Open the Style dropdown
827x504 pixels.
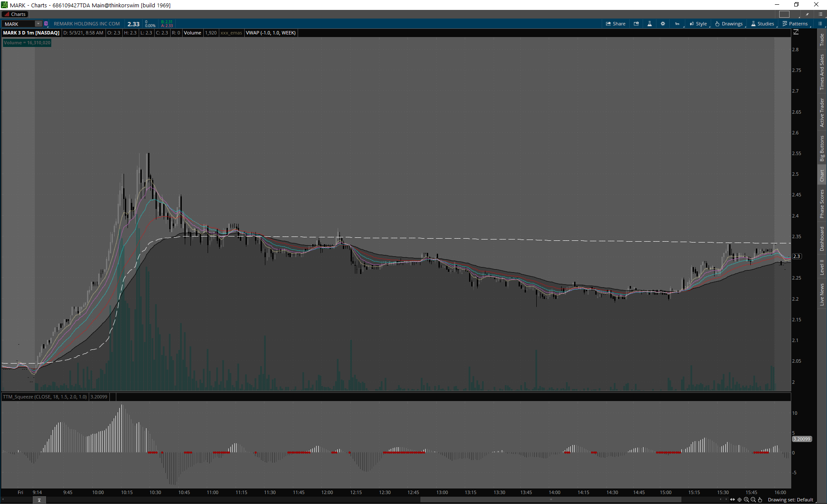click(698, 24)
